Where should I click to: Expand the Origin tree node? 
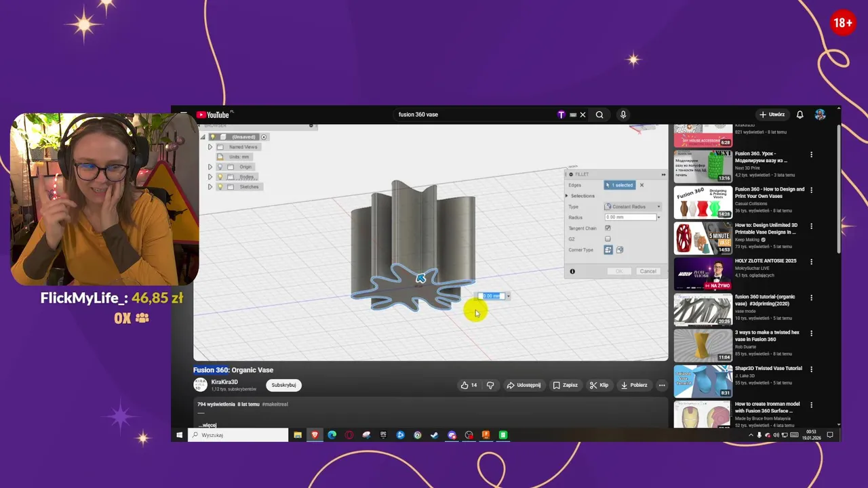[x=210, y=167]
